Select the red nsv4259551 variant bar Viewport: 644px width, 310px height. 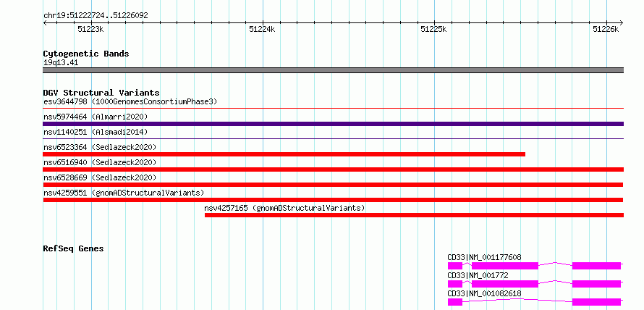(x=333, y=200)
